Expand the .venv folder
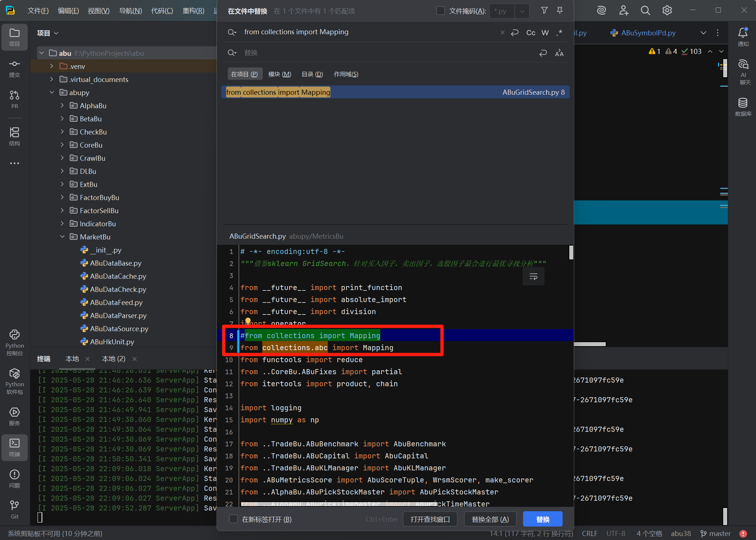This screenshot has width=756, height=540. point(52,66)
